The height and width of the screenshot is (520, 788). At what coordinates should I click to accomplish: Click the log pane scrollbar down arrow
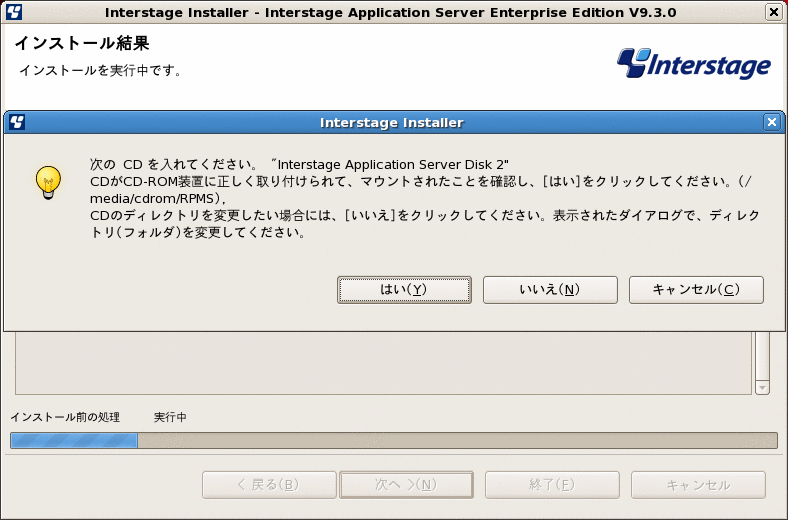point(762,388)
